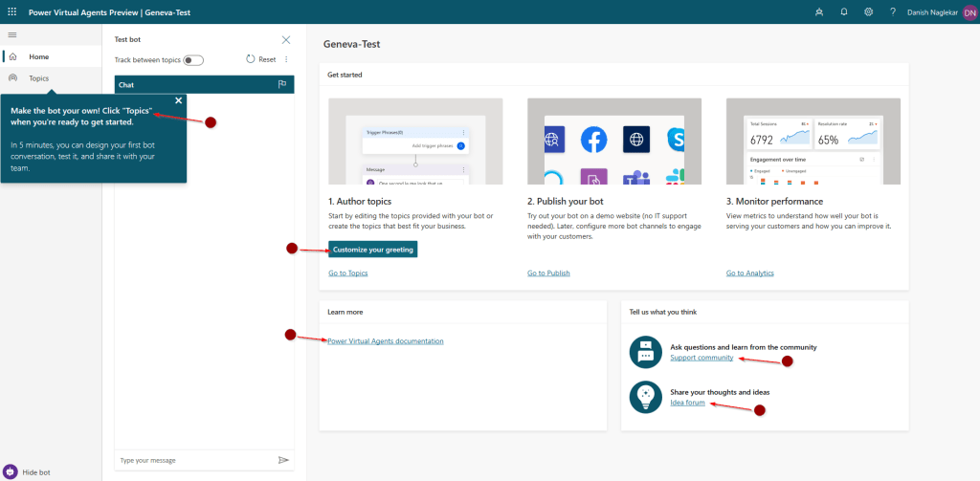
Task: Select Home in the left navigation
Action: (38, 57)
